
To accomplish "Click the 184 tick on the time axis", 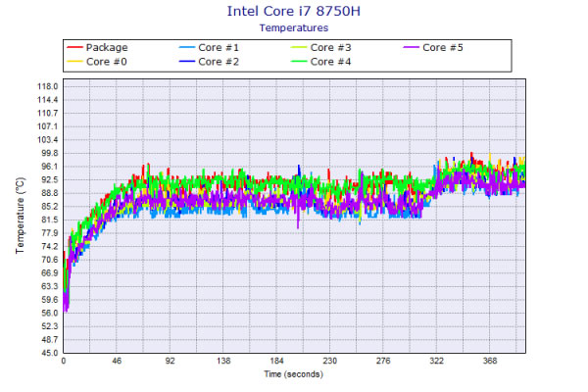I will (276, 361).
